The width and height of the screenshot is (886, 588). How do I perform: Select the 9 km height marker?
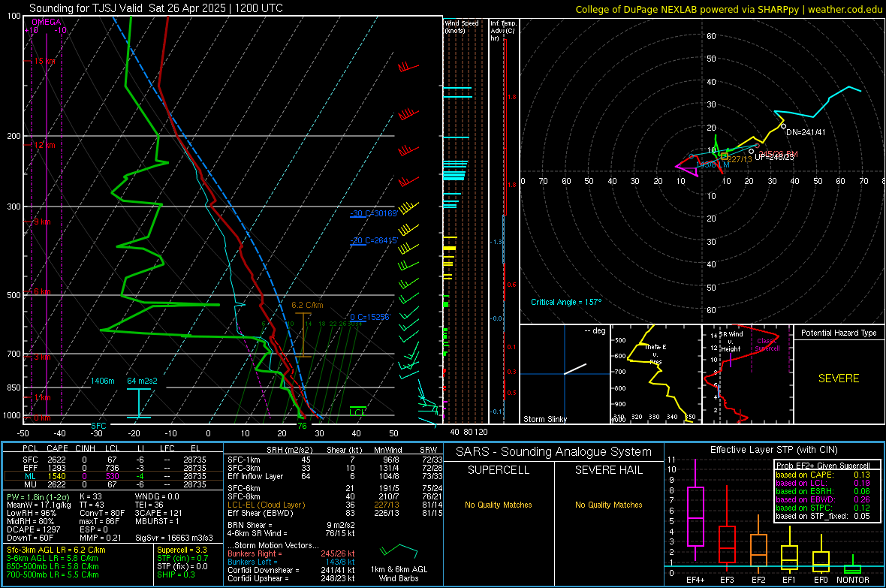click(x=42, y=222)
